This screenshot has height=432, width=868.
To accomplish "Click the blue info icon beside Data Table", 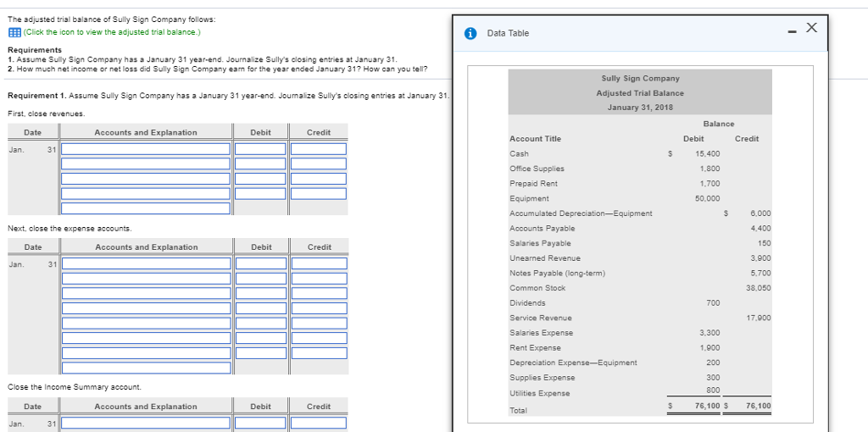I will (x=470, y=33).
